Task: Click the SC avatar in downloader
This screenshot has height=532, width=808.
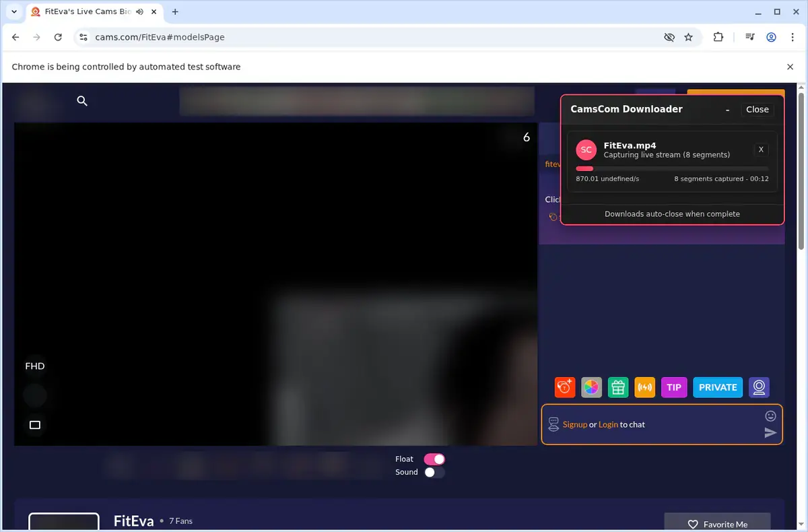Action: [x=586, y=149]
